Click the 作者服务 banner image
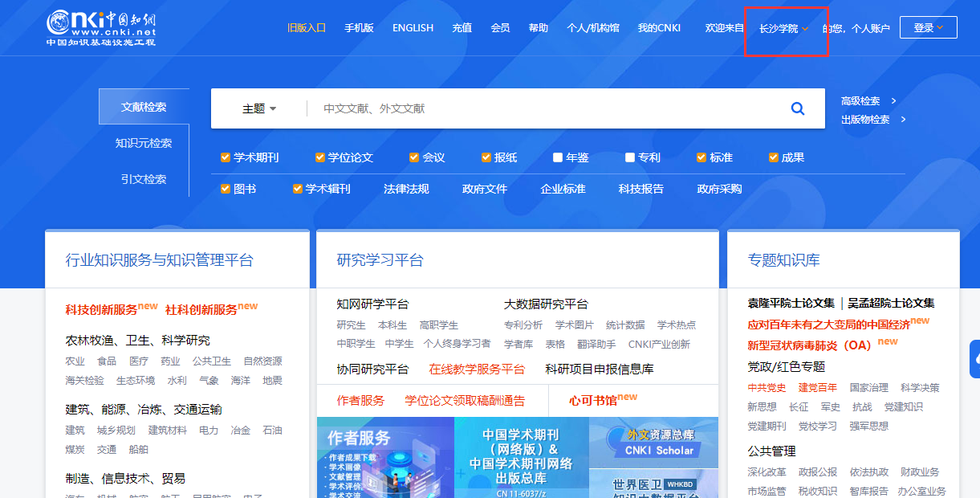Screen dimensions: 980x498 pos(385,458)
